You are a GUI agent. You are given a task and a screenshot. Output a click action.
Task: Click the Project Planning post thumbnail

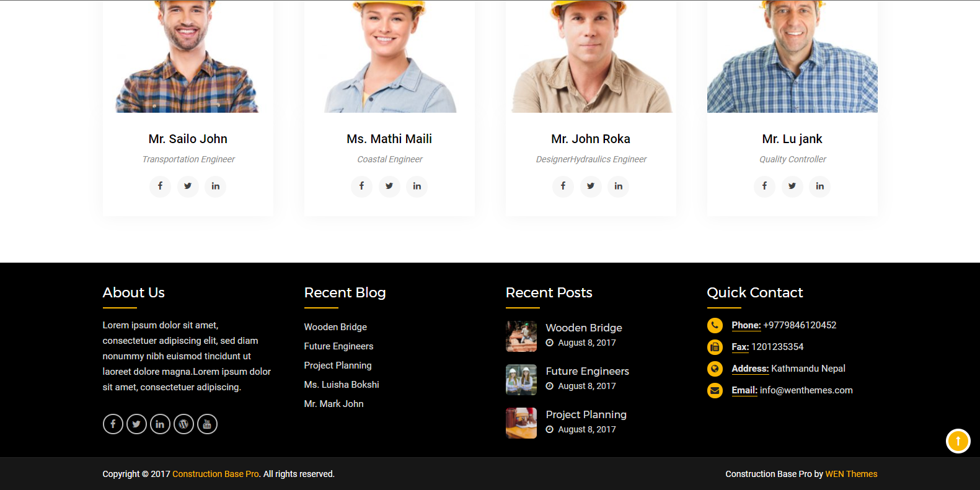point(521,423)
